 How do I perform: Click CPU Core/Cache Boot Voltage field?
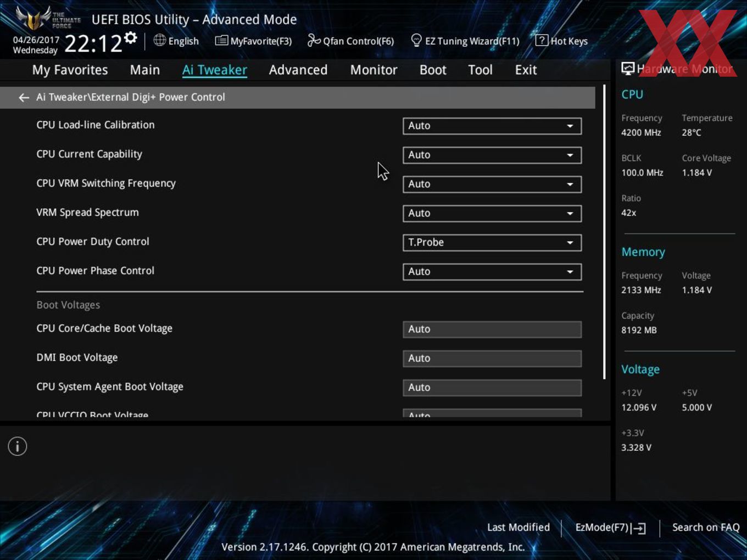click(x=492, y=329)
